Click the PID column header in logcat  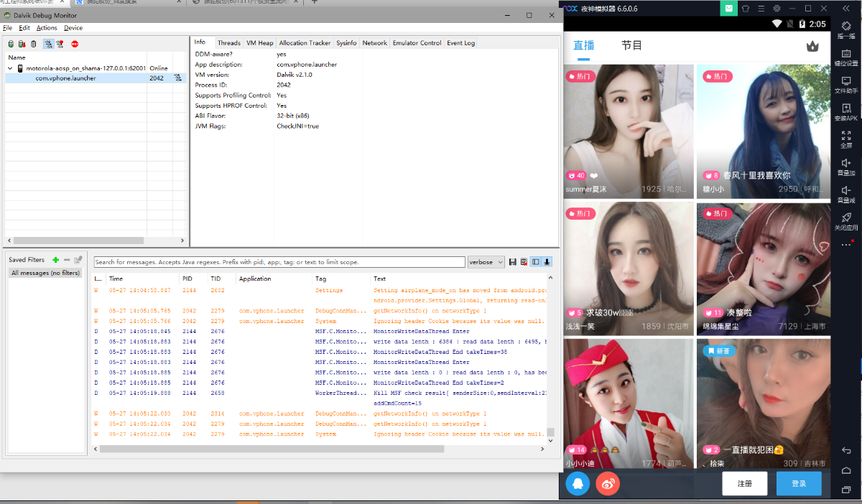tap(194, 279)
